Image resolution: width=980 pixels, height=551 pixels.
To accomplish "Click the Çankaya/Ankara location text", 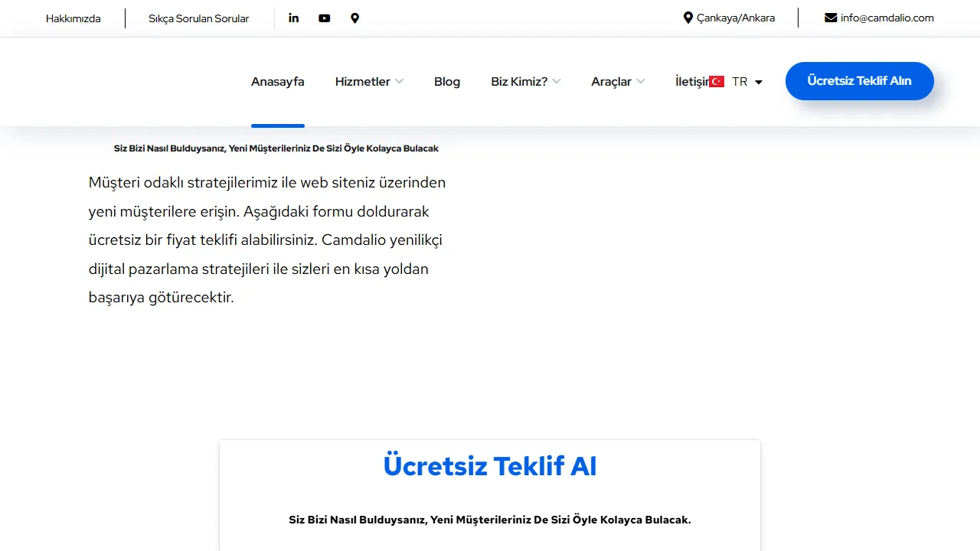I will coord(735,18).
